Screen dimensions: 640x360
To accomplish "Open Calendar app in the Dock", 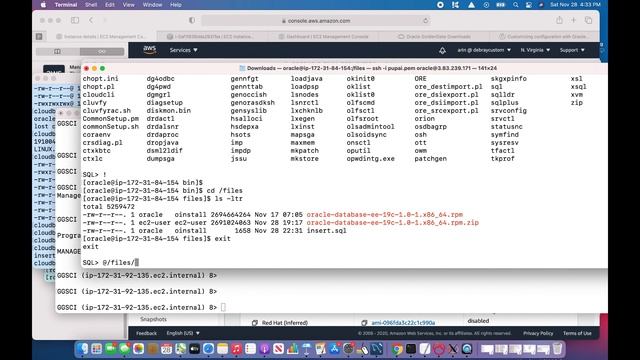I will coord(167,349).
